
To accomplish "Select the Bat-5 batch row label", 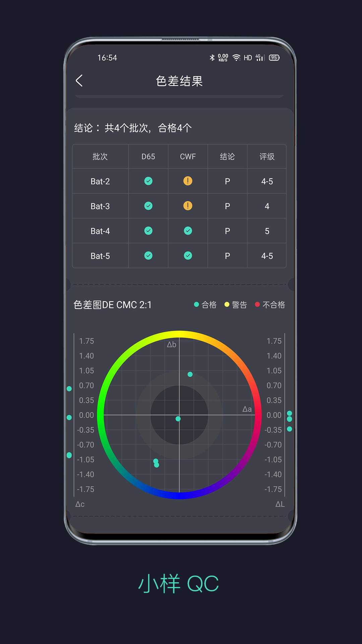I will 100,256.
